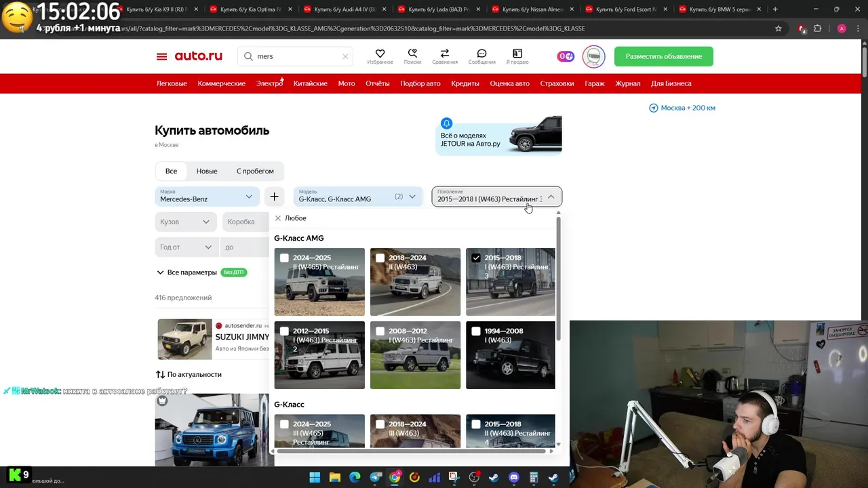Open Windows Start menu
This screenshot has width=868, height=488.
tap(315, 477)
